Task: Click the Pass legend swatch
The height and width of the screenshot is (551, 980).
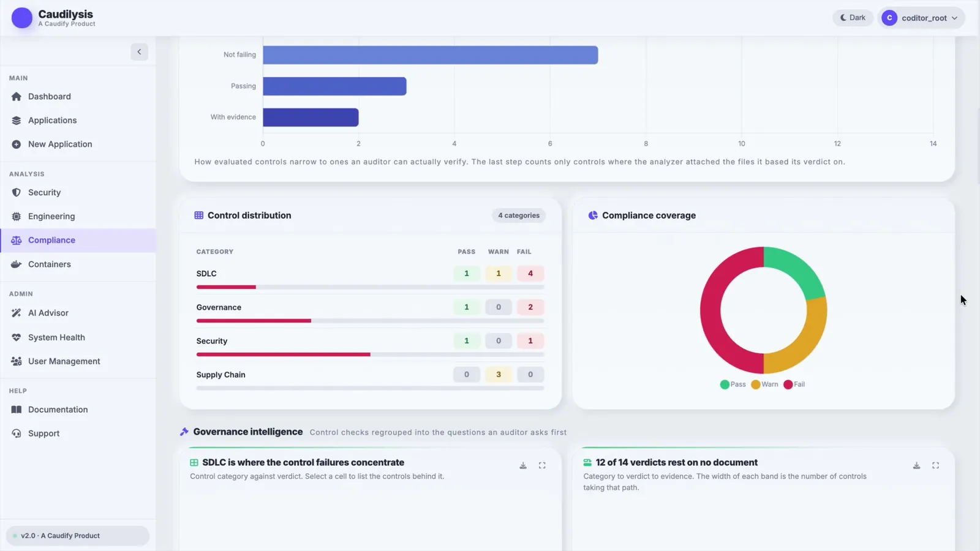Action: (x=725, y=384)
